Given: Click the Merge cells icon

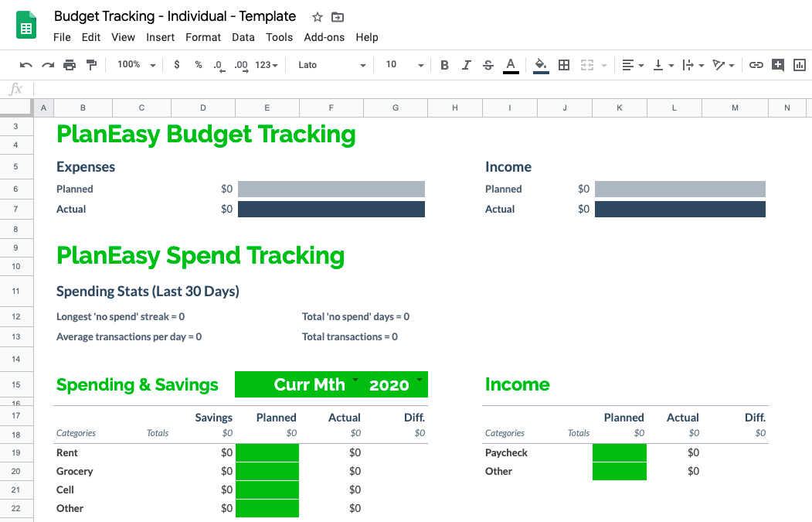Looking at the screenshot, I should (x=586, y=65).
